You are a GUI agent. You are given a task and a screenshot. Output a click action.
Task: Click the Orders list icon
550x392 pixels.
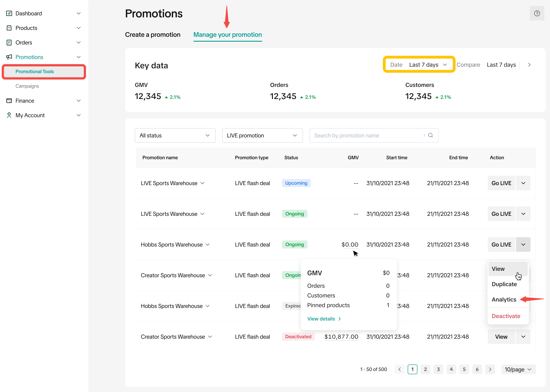click(9, 42)
